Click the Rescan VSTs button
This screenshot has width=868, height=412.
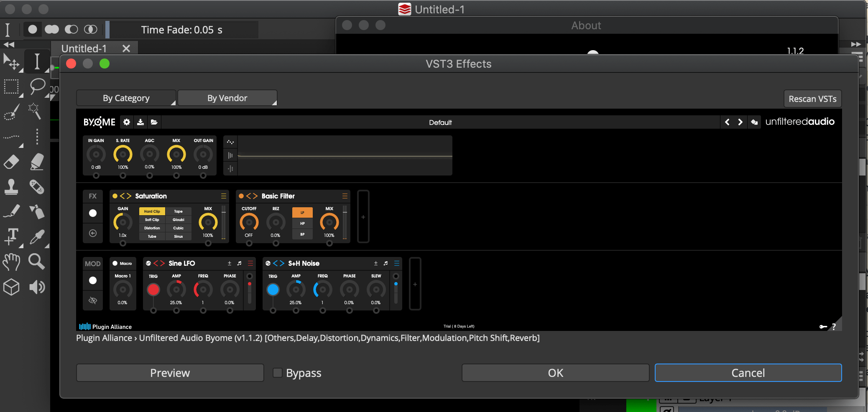(812, 99)
